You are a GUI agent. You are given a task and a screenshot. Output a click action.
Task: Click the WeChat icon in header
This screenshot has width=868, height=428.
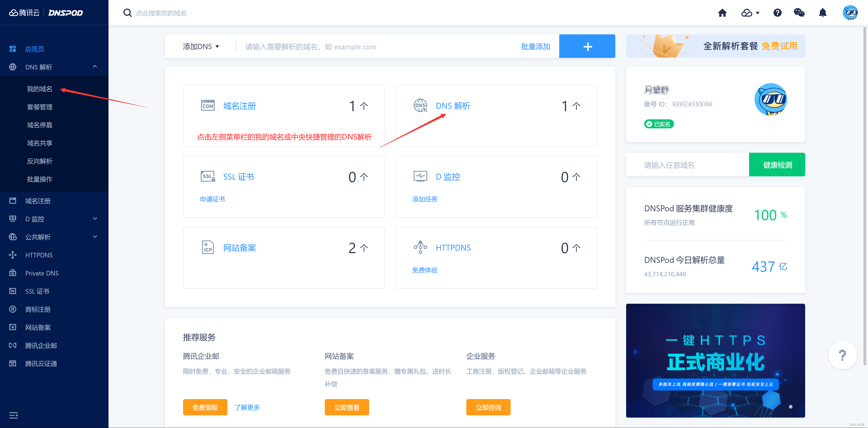coord(799,13)
